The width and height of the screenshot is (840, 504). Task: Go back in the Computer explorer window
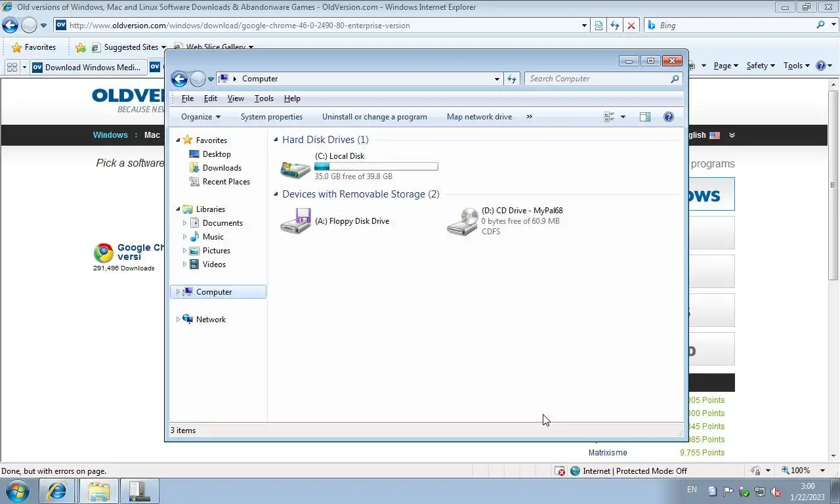tap(179, 79)
